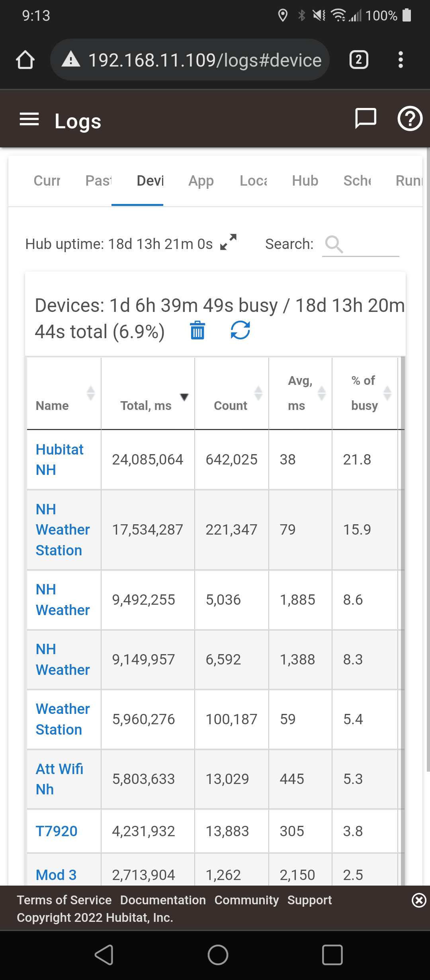Viewport: 430px width, 980px height.
Task: Sort the table by Count column
Action: pyautogui.click(x=231, y=405)
